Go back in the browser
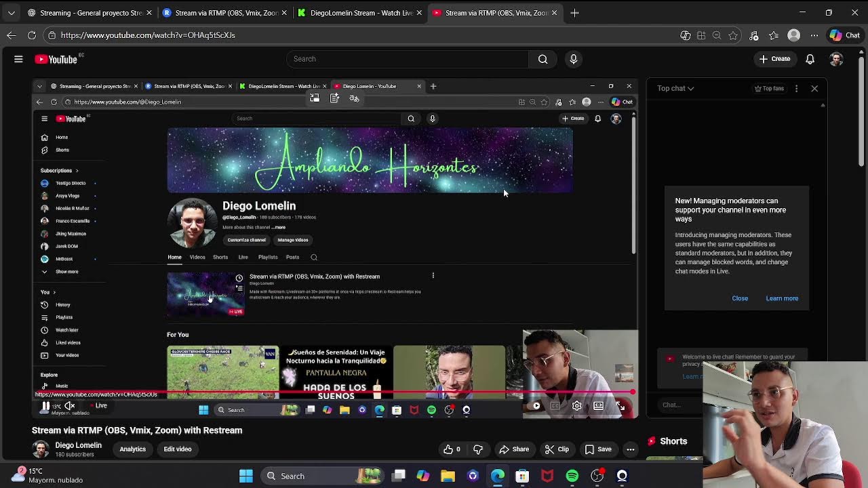Screen dimensions: 868x488 click(x=12, y=35)
